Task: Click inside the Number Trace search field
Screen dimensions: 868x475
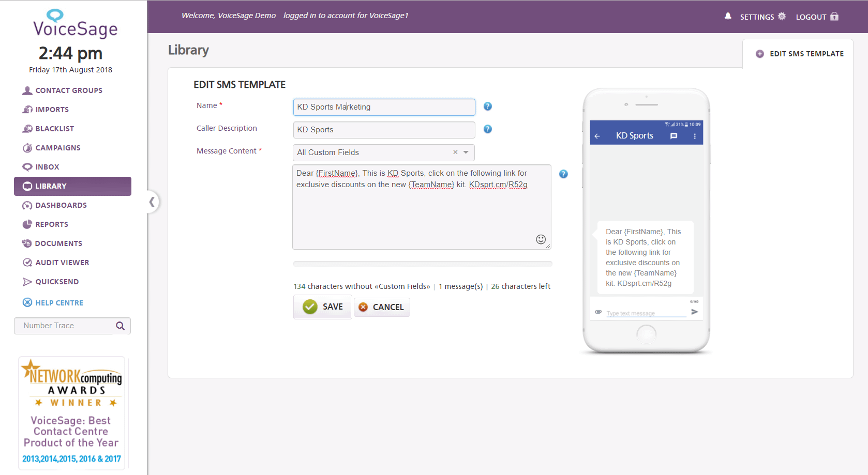Action: (62, 326)
